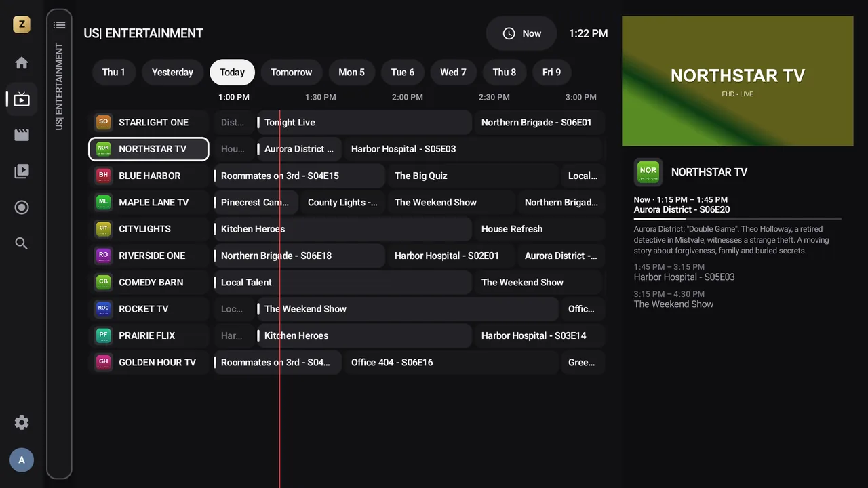This screenshot has width=868, height=488.
Task: Open Northern Brigade - S06E18 program
Action: pyautogui.click(x=299, y=256)
